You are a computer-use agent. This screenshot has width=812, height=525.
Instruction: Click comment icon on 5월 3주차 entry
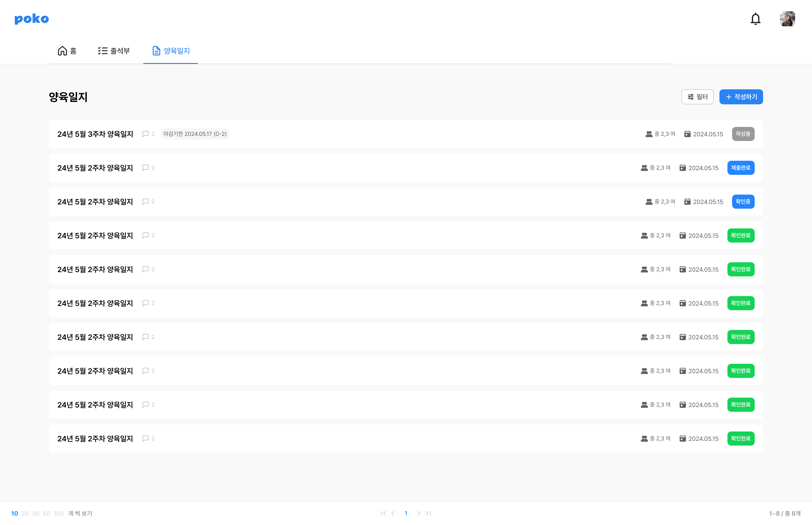[145, 134]
